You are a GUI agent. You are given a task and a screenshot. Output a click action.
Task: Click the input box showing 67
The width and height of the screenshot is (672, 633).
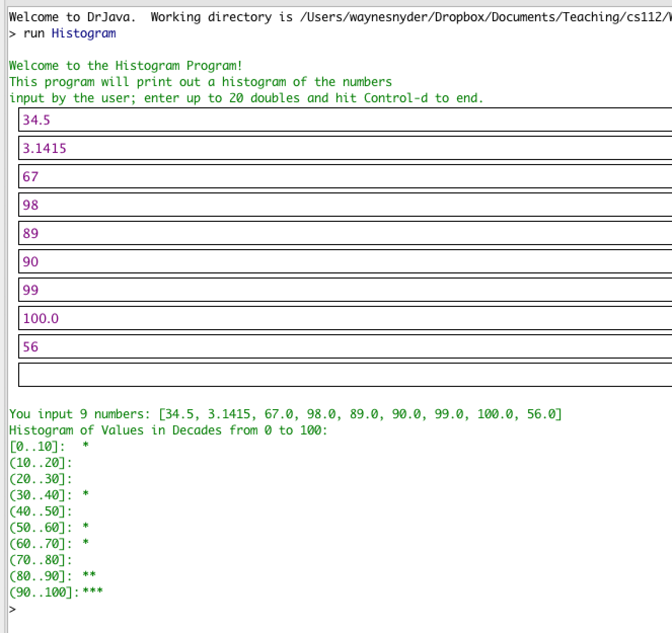pos(345,177)
